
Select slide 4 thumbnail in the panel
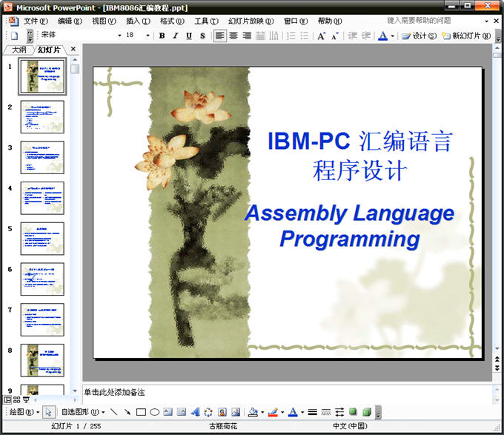[42, 198]
